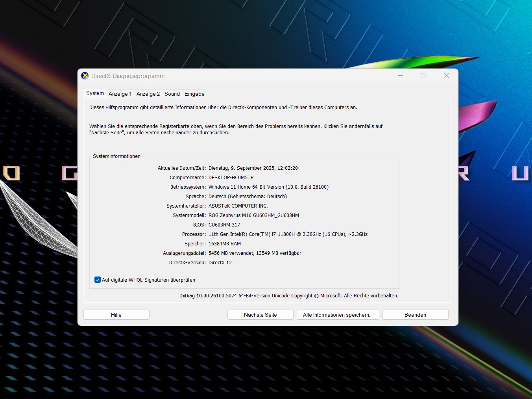Open the Eingabe tab
The width and height of the screenshot is (532, 399).
click(194, 94)
